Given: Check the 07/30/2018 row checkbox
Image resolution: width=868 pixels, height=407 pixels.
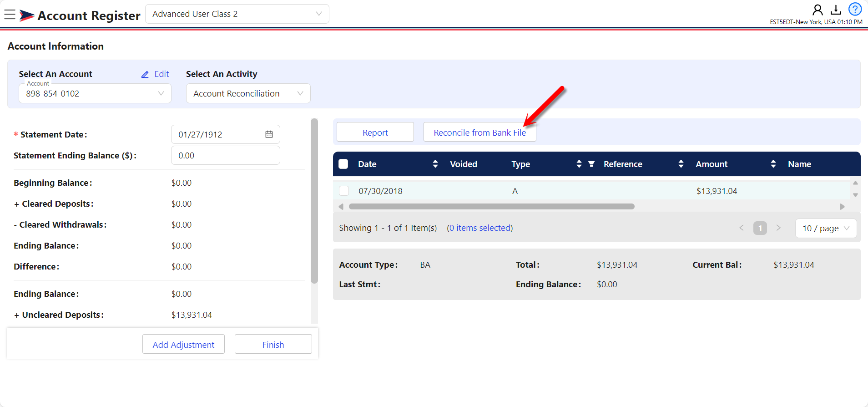Looking at the screenshot, I should coord(344,191).
